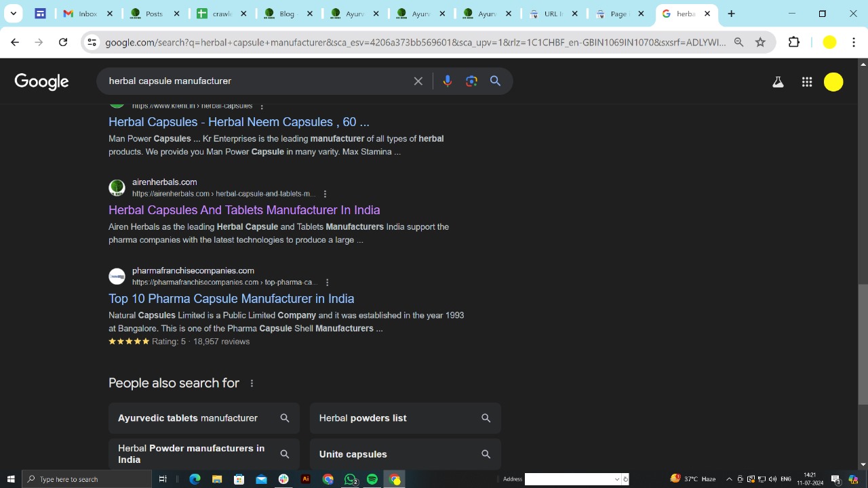Start voice search with the microphone icon

pos(447,81)
